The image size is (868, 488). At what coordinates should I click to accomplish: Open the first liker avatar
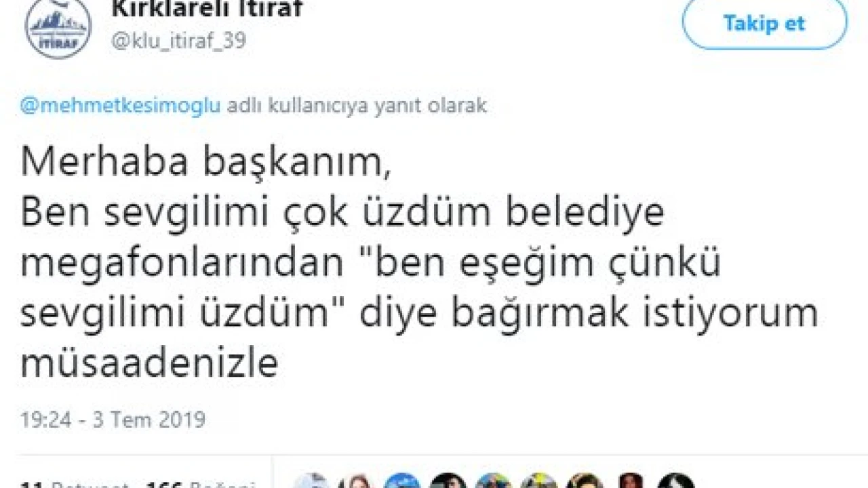[311, 481]
